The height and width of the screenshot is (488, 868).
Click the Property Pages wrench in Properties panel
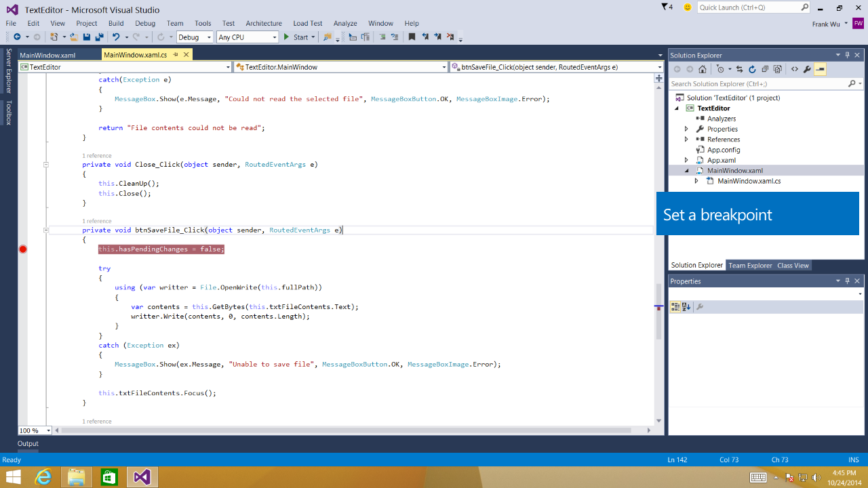pyautogui.click(x=700, y=307)
